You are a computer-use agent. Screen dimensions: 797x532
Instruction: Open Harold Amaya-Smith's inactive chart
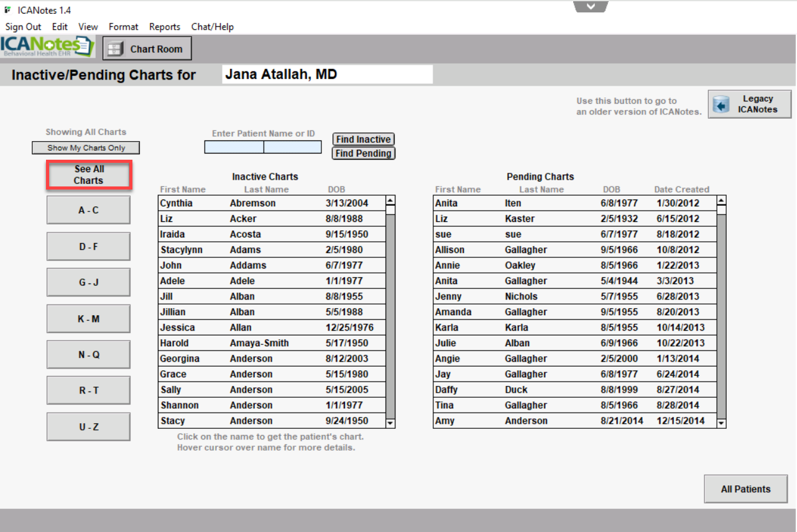pyautogui.click(x=272, y=343)
